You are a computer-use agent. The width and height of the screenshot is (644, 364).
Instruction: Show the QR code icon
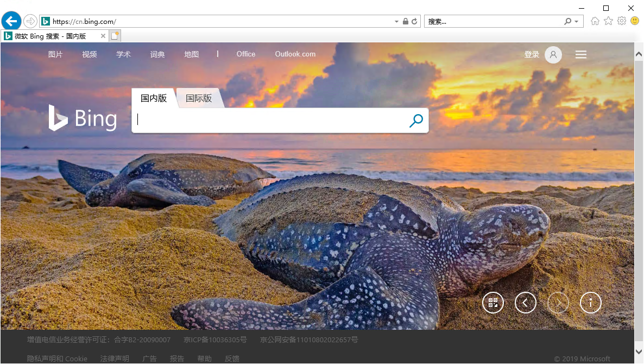click(493, 303)
